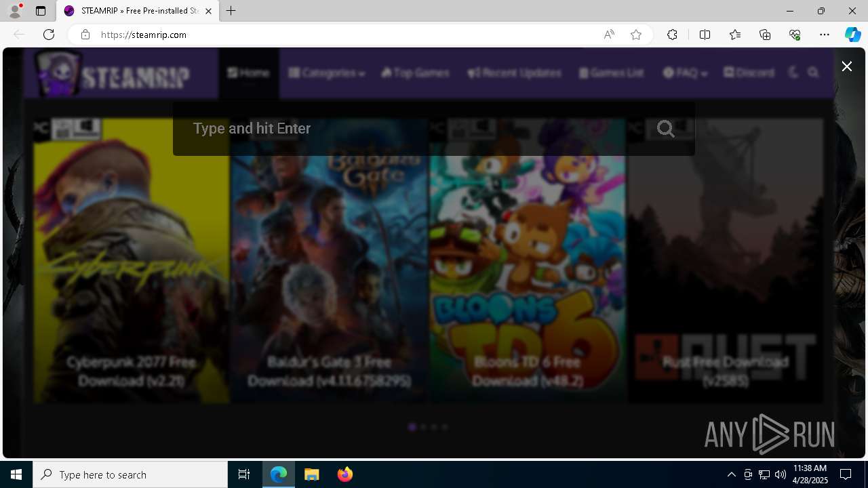This screenshot has height=488, width=868.
Task: Open Bloons TD 6 Free Download card
Action: (x=527, y=261)
